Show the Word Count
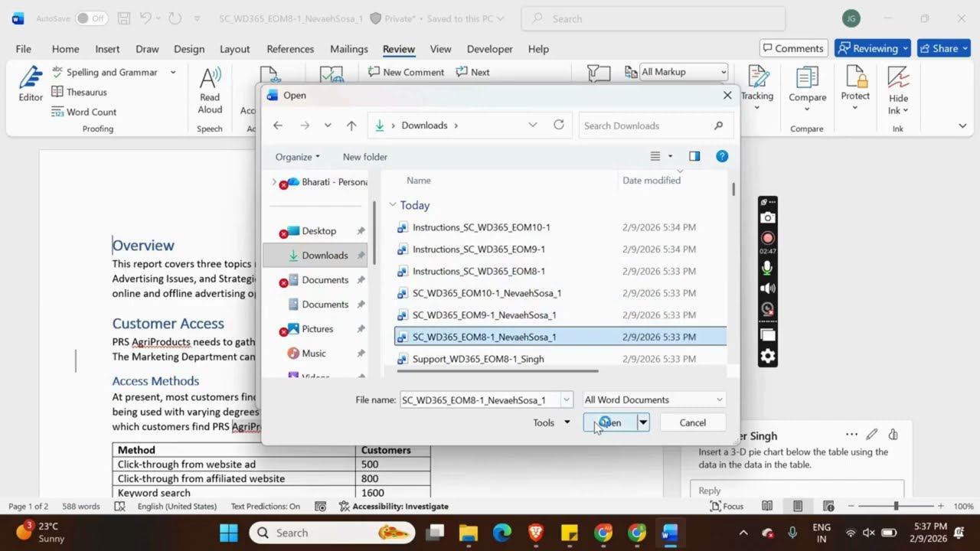The height and width of the screenshot is (551, 980). click(83, 112)
